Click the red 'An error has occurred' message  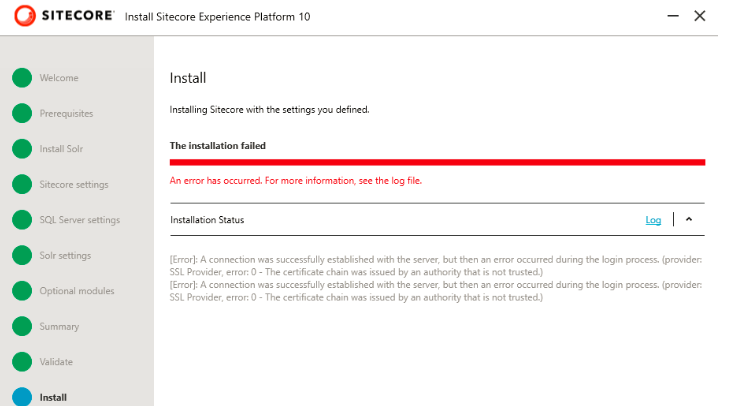(x=296, y=180)
